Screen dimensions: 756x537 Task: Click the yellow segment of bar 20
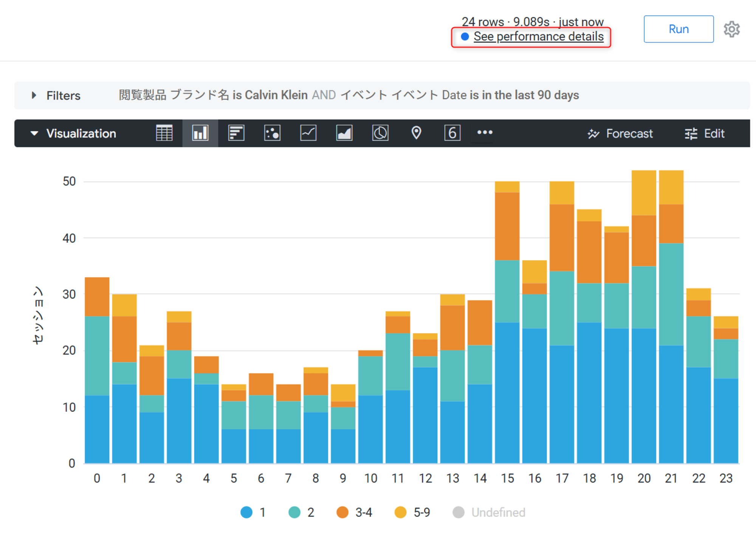(644, 193)
